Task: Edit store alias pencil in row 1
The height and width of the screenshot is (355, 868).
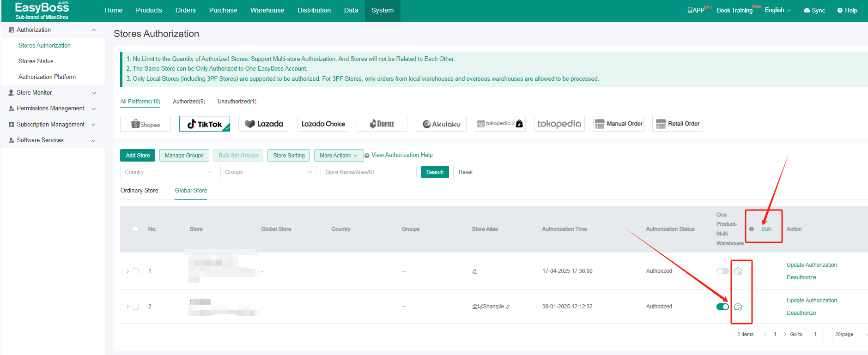Action: [x=474, y=271]
